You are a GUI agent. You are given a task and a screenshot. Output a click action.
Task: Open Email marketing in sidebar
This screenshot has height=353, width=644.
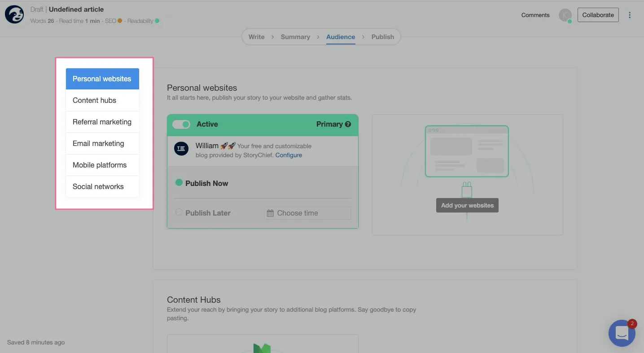(x=102, y=143)
